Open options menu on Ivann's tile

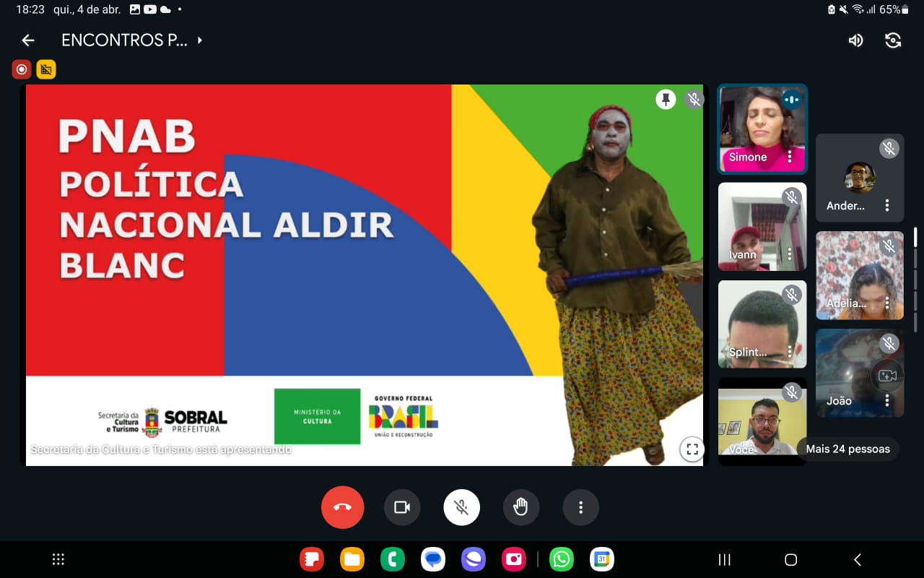790,254
